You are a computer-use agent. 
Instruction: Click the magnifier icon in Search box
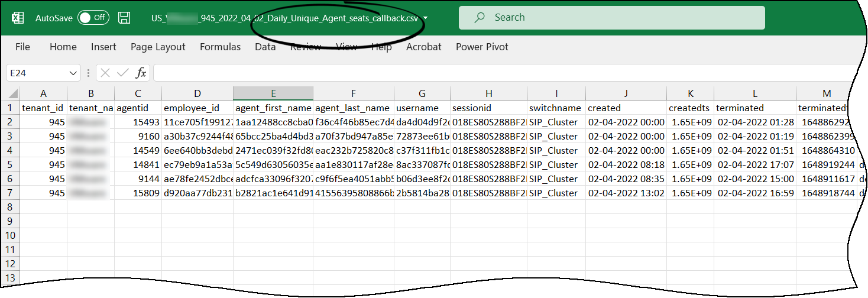pyautogui.click(x=480, y=18)
